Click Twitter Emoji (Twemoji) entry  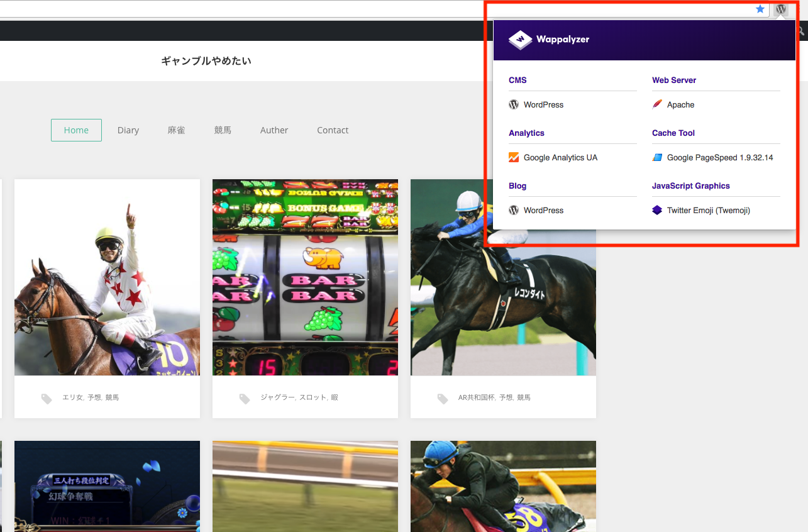pos(709,210)
